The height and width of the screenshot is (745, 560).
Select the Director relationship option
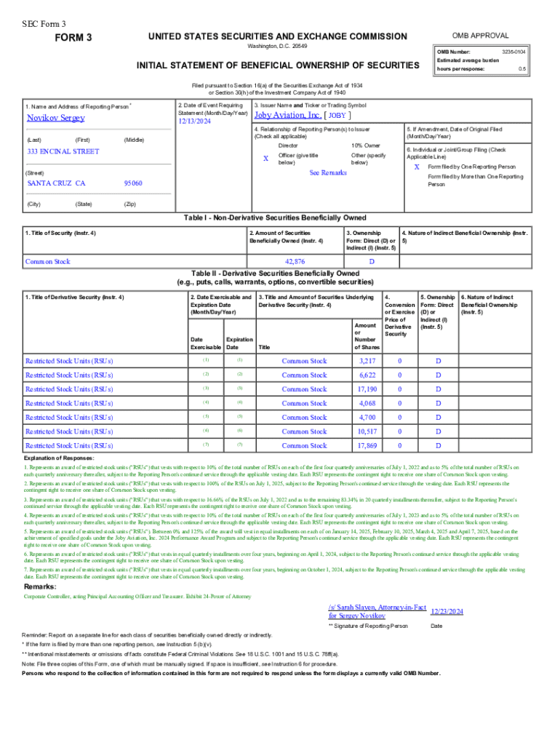click(288, 146)
